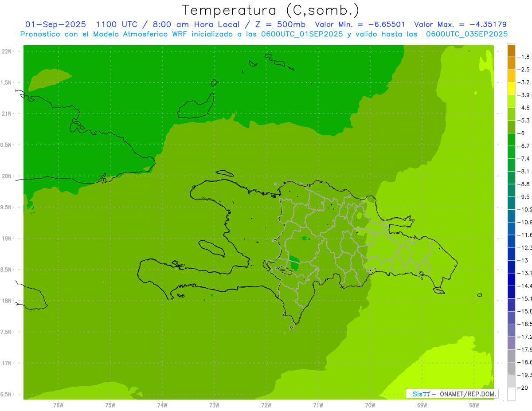Click the "Valor Max. = -4.35179" value
Image resolution: width=532 pixels, height=411 pixels.
461,24
